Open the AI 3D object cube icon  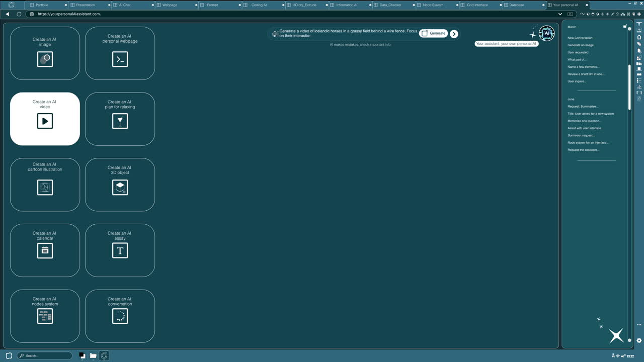pyautogui.click(x=120, y=188)
